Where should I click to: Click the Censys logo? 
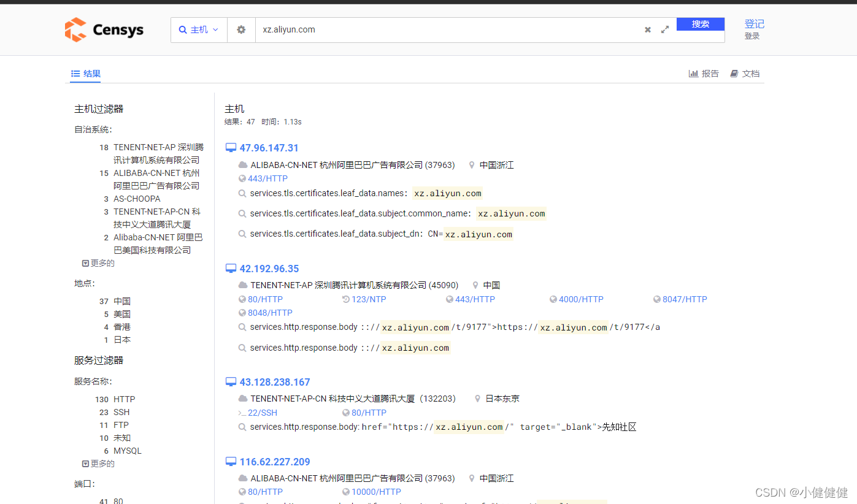tap(104, 29)
